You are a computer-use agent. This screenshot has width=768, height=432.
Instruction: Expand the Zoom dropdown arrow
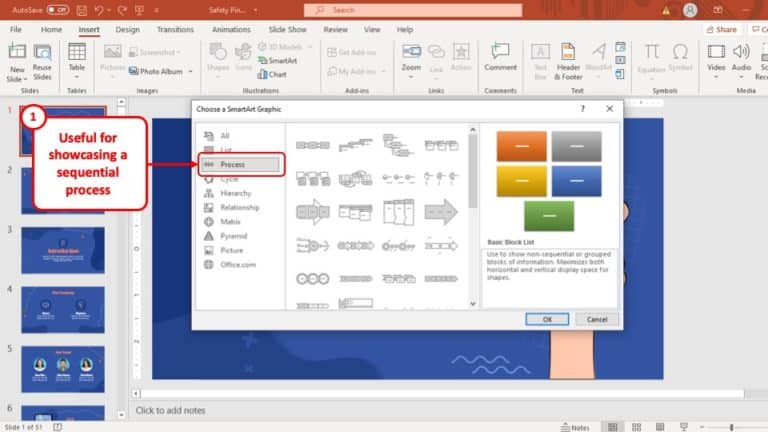click(411, 77)
